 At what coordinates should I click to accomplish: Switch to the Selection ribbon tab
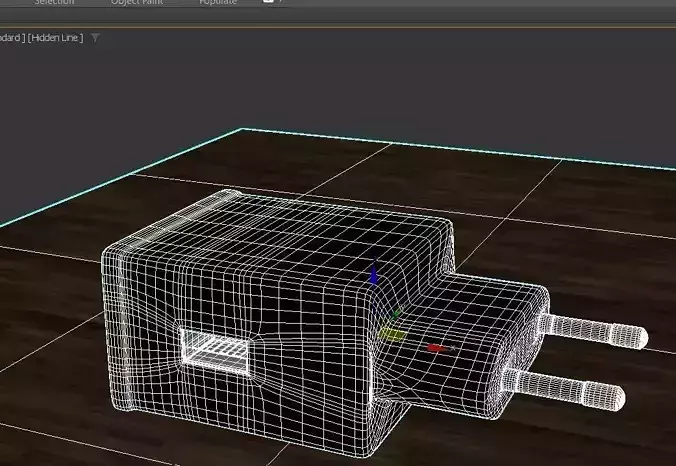pos(54,2)
